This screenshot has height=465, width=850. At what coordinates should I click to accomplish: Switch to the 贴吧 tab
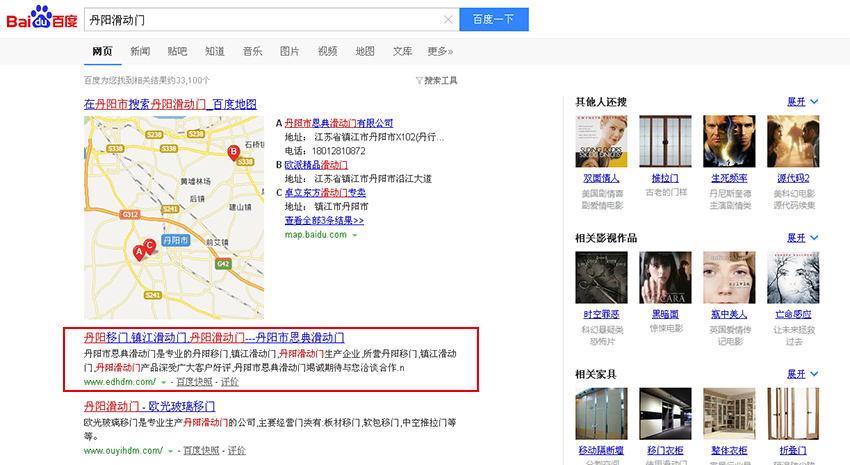pos(177,51)
